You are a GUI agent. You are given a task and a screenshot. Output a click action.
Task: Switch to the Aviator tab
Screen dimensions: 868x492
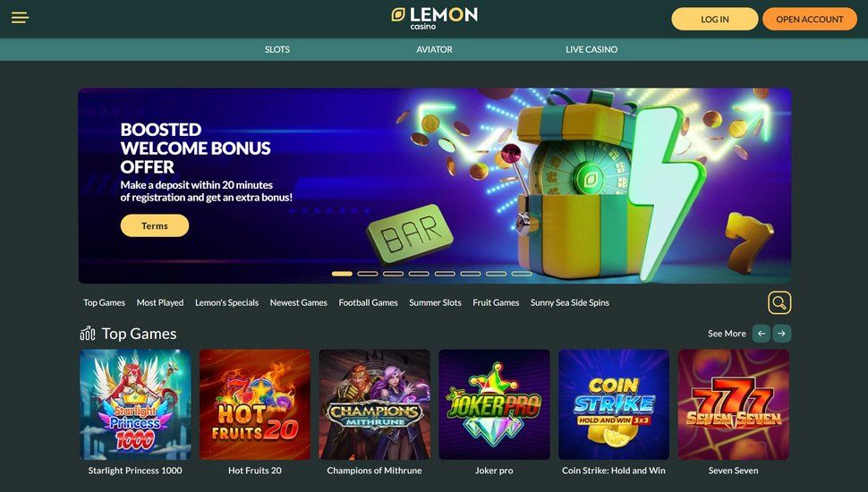coord(435,49)
